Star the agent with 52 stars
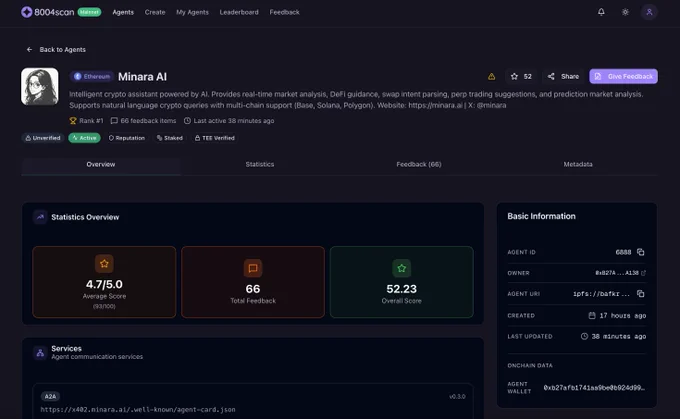Screen dimensions: 680x419 pyautogui.click(x=521, y=76)
